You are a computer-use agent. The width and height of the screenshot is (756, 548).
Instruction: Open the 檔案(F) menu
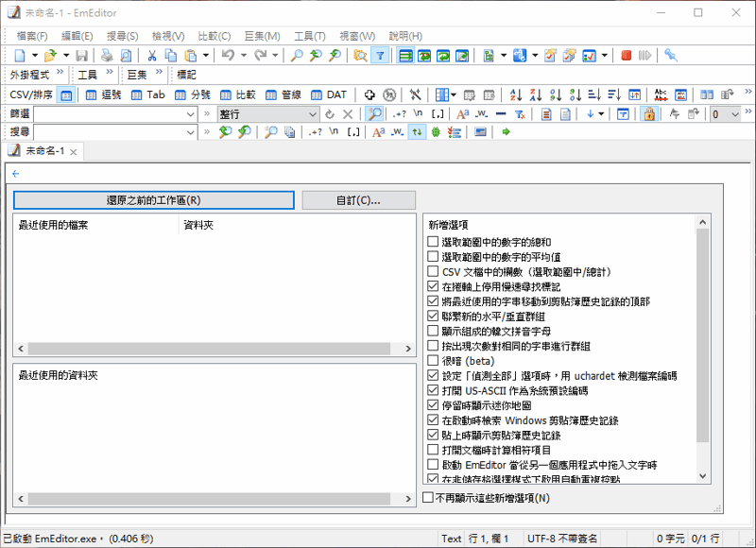32,36
